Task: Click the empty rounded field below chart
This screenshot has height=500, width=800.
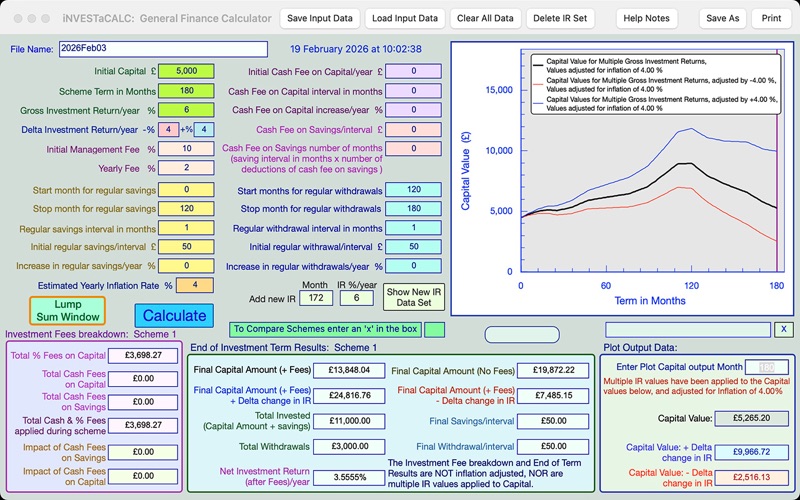Action: click(x=522, y=335)
